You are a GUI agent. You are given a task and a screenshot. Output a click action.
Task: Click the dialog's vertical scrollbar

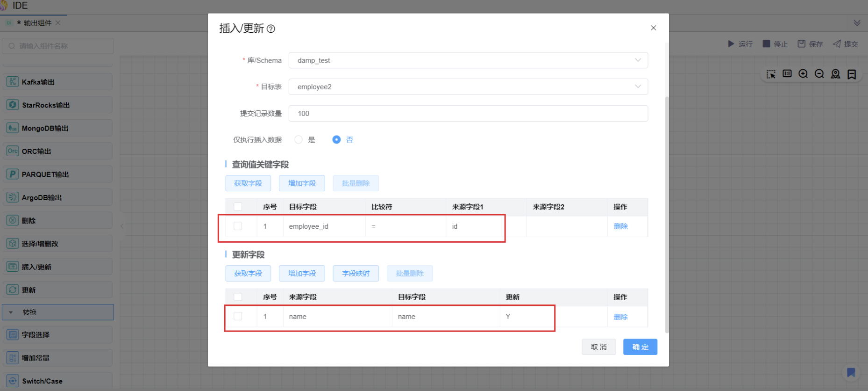pos(667,187)
